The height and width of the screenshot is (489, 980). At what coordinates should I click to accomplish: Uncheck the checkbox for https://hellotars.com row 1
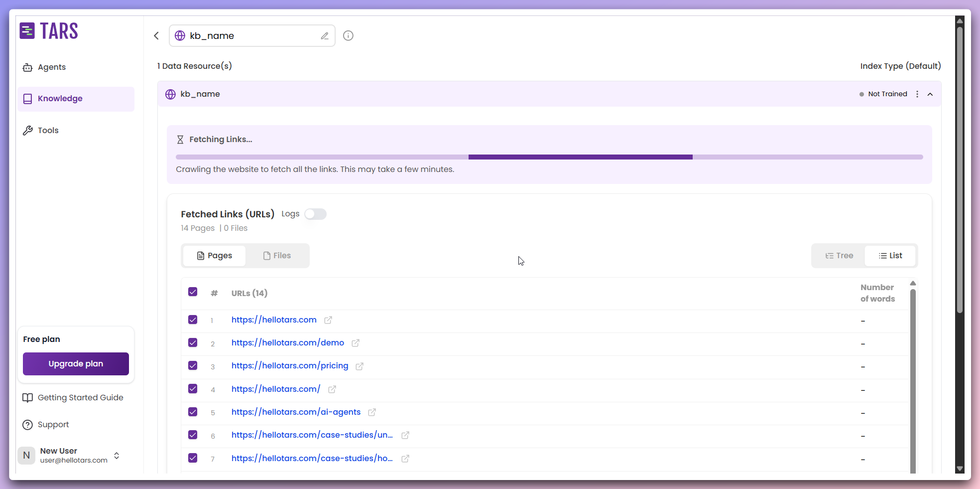(x=193, y=320)
